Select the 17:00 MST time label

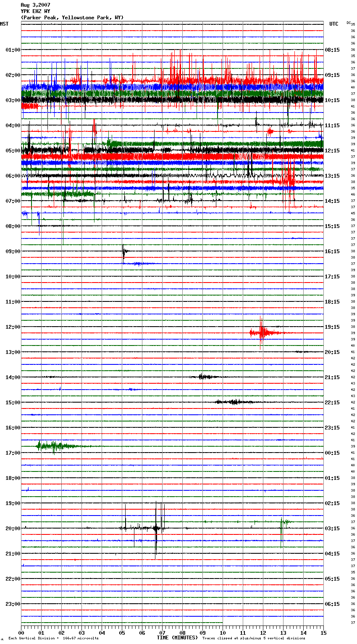tap(13, 453)
